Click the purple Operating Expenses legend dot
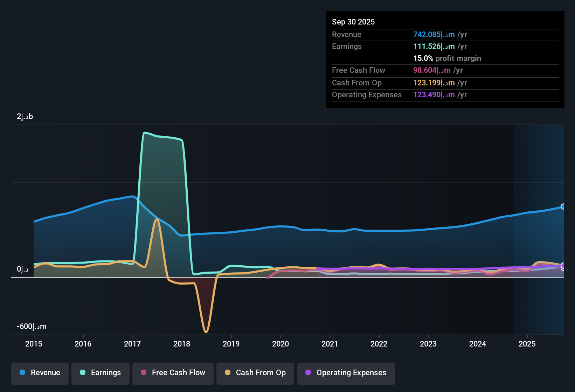This screenshot has height=392, width=575. coord(308,372)
